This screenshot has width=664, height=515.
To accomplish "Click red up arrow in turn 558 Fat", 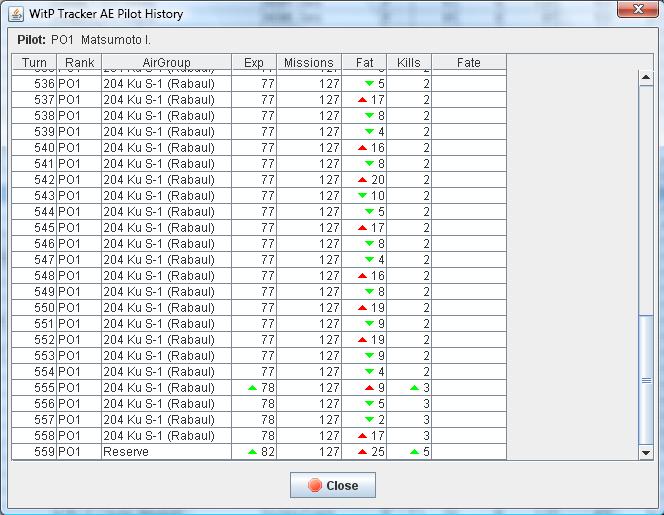I will 362,435.
